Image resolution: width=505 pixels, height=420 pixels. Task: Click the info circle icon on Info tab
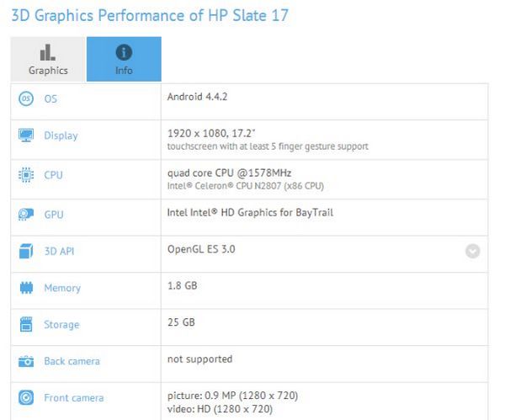click(x=124, y=51)
